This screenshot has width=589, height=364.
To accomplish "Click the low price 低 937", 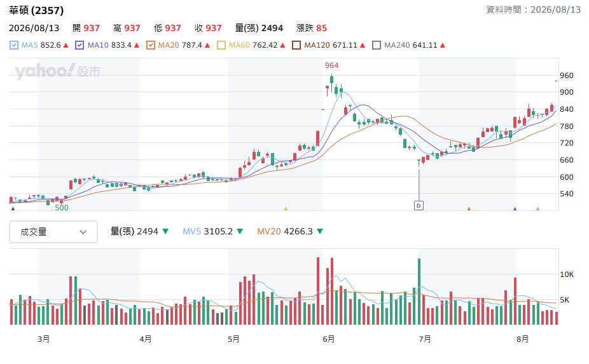I will 167,28.
